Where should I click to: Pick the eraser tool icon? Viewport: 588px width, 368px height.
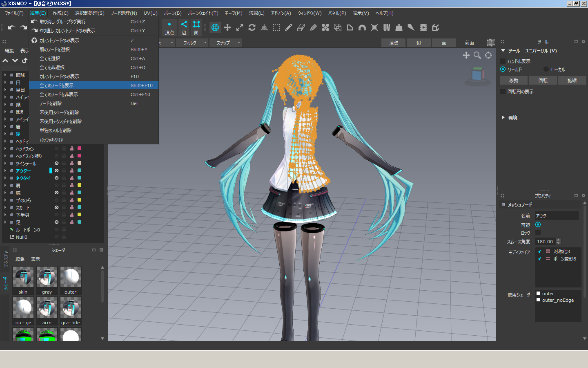301,27
